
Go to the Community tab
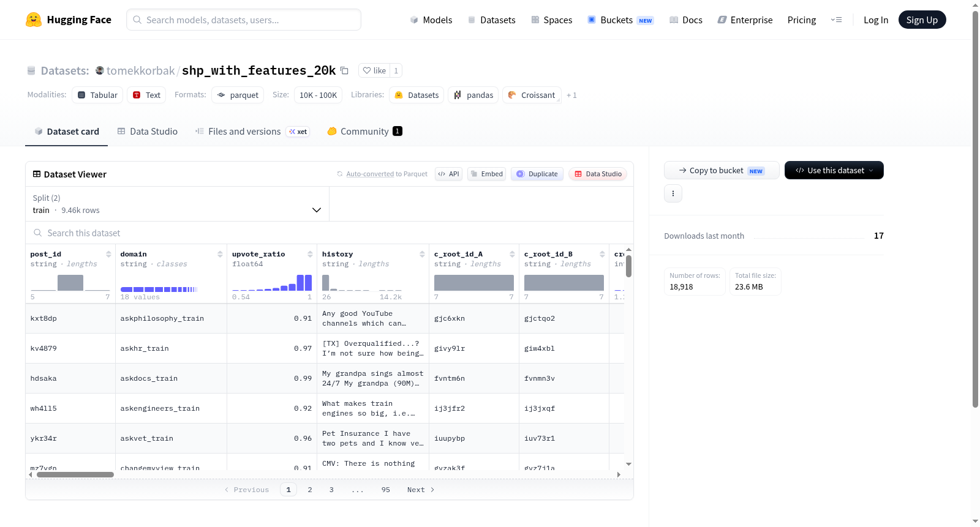pyautogui.click(x=364, y=131)
